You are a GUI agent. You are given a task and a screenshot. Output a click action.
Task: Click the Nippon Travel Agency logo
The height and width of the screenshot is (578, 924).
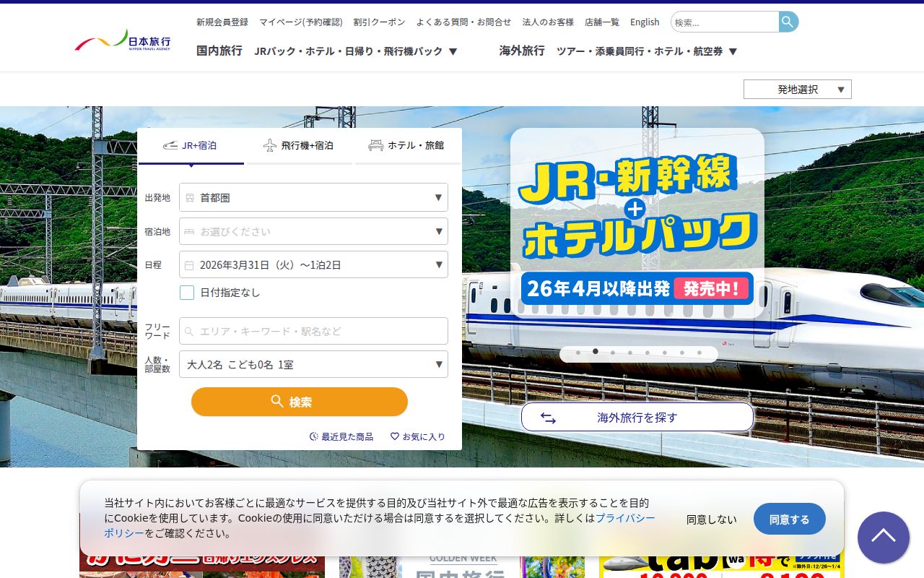123,40
